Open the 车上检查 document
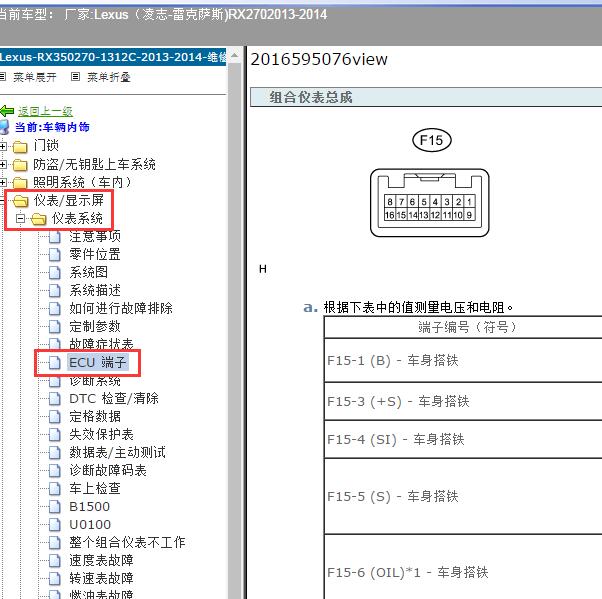The image size is (602, 599). 95,489
